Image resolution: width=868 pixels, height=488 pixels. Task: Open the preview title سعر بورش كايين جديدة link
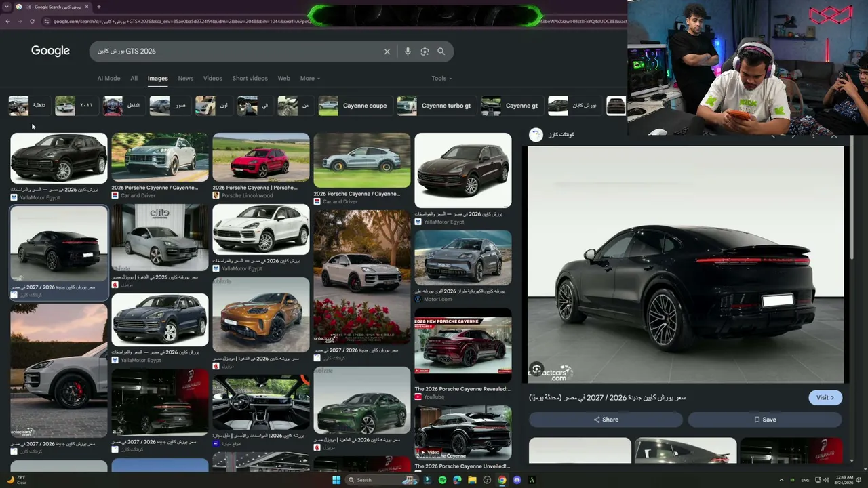pos(608,398)
